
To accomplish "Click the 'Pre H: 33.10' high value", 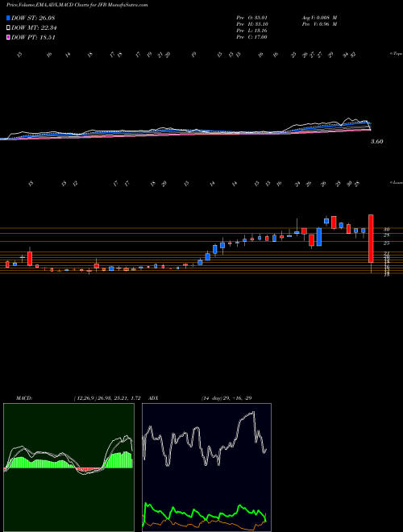I will (x=251, y=24).
